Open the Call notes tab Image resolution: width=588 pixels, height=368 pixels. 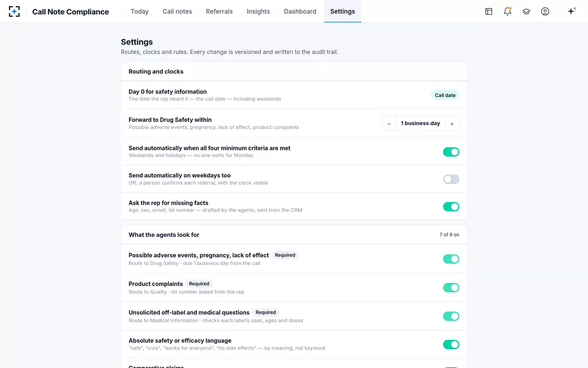[x=177, y=11]
